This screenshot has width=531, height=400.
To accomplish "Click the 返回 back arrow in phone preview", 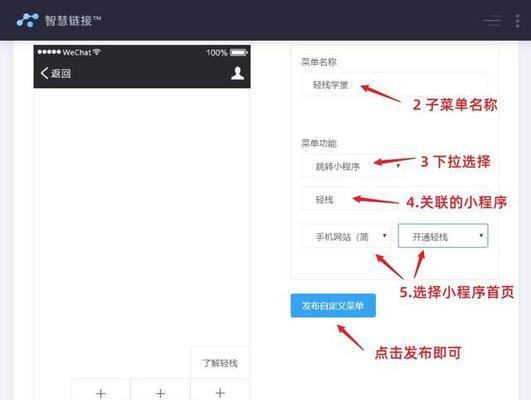I will pos(44,73).
